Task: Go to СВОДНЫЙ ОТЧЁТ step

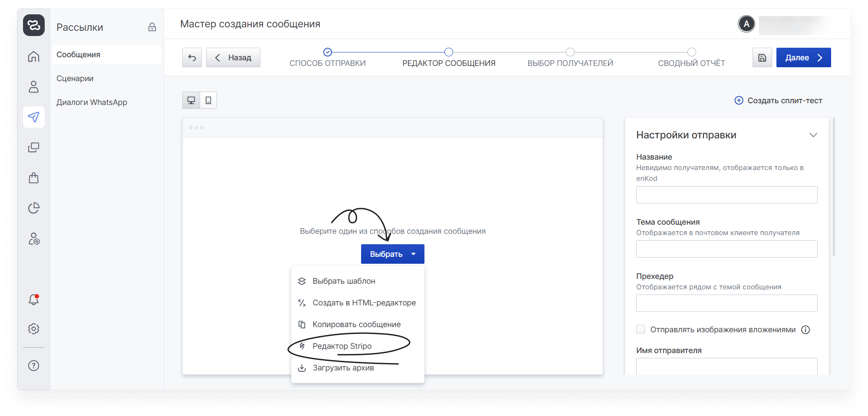Action: coord(692,58)
